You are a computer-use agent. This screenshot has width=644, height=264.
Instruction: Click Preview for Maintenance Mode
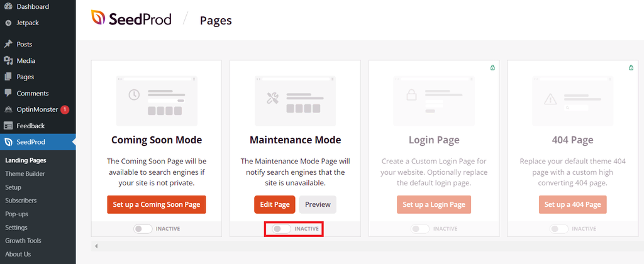click(318, 204)
